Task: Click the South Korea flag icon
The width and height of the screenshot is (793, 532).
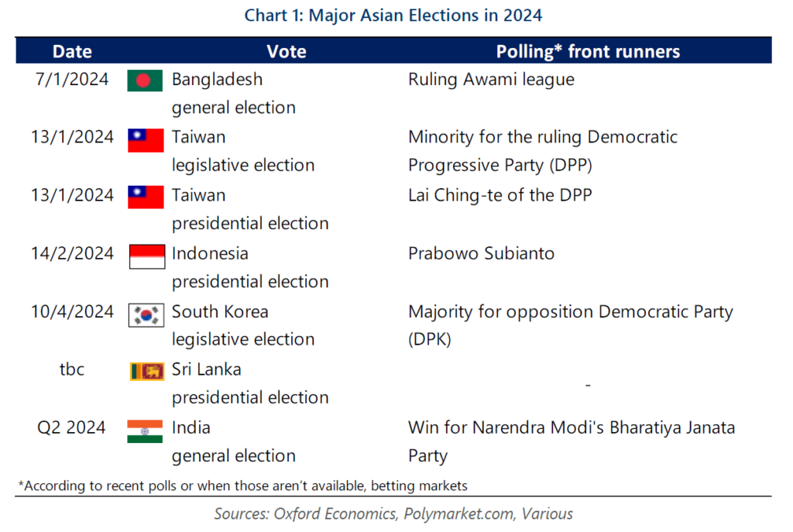Action: click(x=146, y=315)
